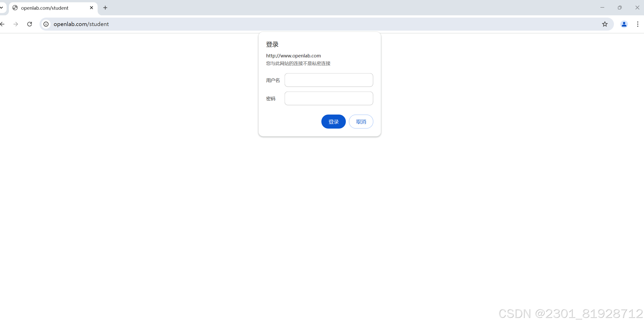The image size is (644, 324).
Task: Focus the 密码 password field
Action: pyautogui.click(x=329, y=98)
